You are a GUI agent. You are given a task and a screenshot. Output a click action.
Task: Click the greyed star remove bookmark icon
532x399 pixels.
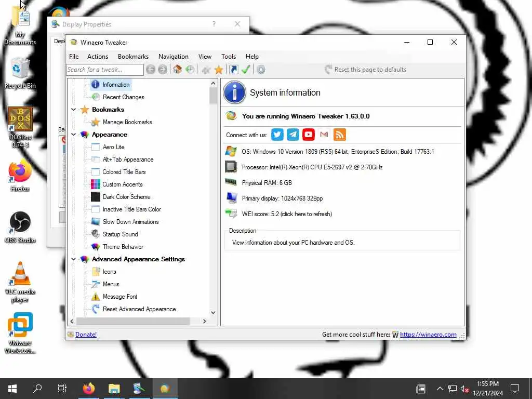tap(206, 70)
